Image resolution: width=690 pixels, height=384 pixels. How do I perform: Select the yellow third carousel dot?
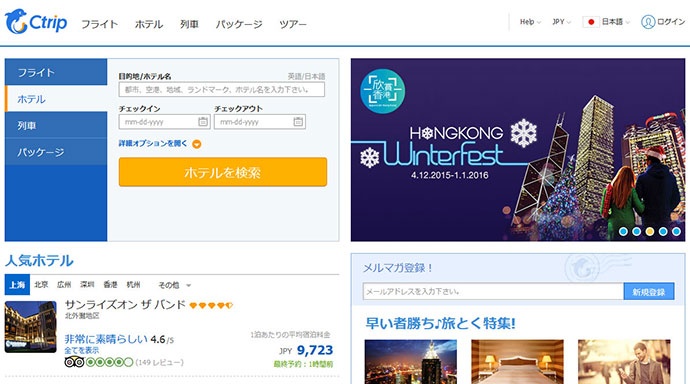tap(650, 231)
